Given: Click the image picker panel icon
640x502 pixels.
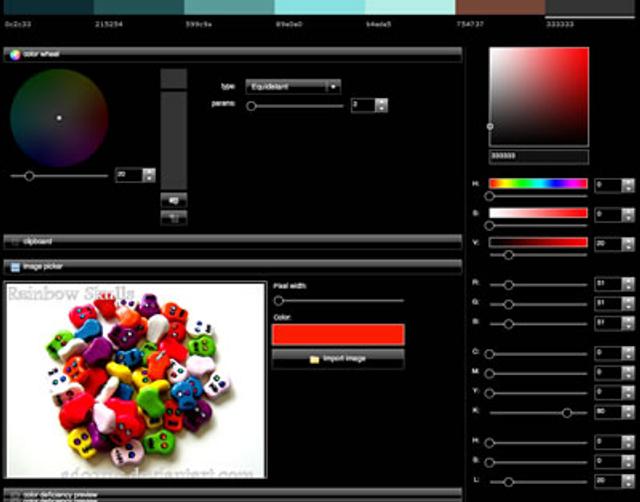Looking at the screenshot, I should click(15, 267).
